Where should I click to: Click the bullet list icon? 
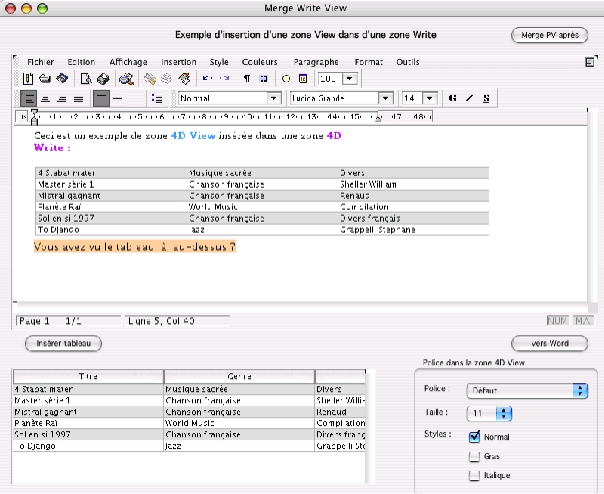[x=156, y=99]
